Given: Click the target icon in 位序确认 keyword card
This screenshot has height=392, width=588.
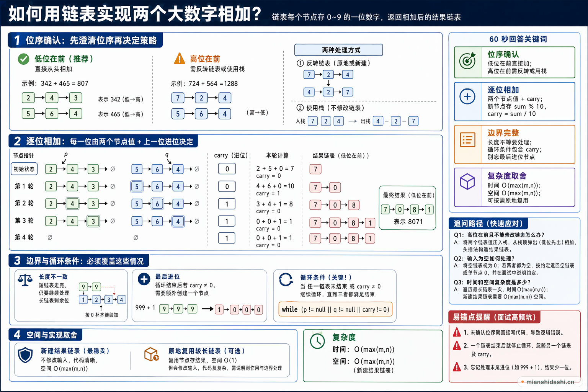Looking at the screenshot, I should click(x=467, y=61).
